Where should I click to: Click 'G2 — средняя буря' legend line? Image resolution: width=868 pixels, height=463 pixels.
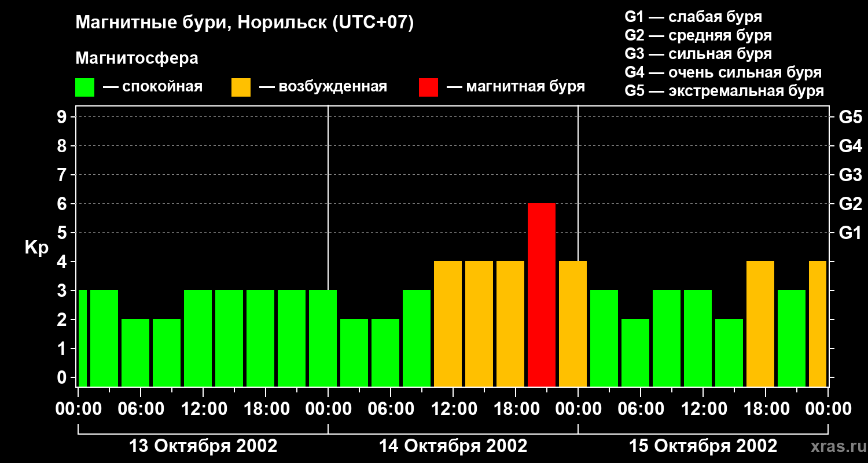click(698, 35)
